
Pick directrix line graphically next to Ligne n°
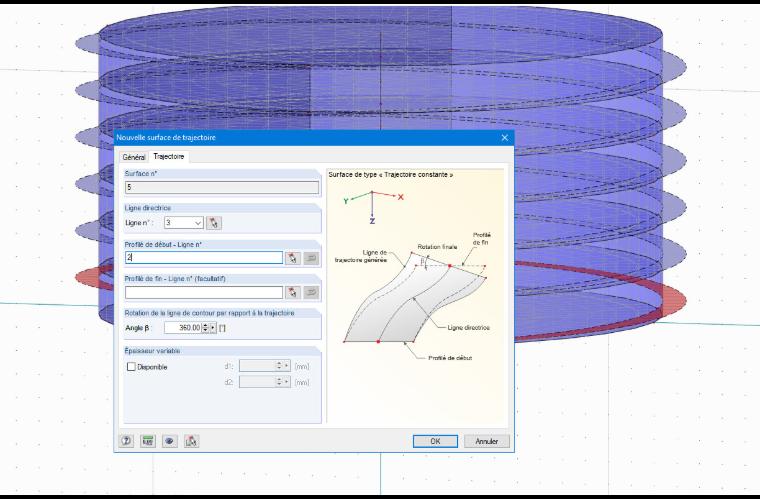tap(214, 223)
